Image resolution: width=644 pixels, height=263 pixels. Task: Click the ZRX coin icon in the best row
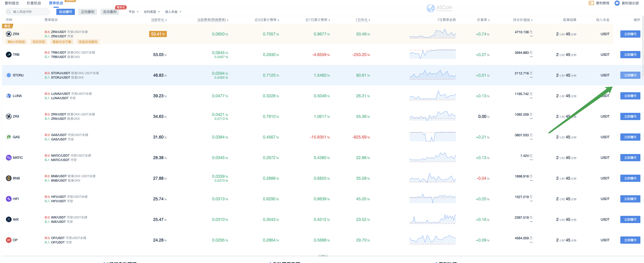[9, 34]
